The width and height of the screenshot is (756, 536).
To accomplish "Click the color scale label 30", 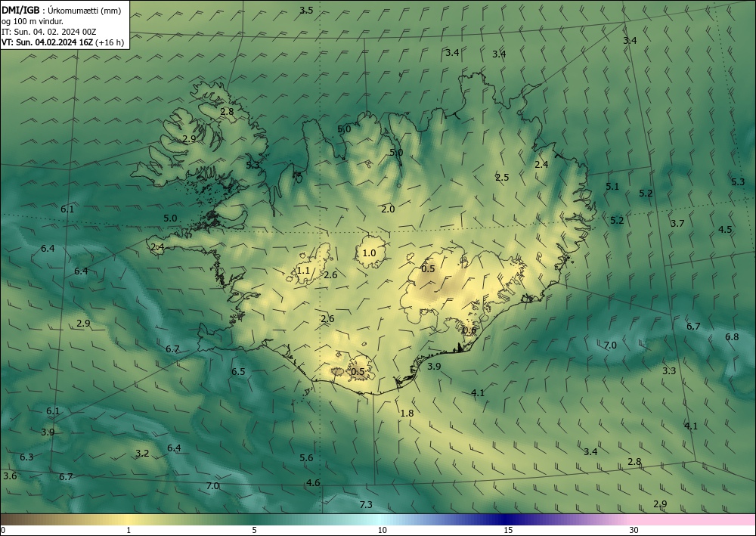I will 634,530.
